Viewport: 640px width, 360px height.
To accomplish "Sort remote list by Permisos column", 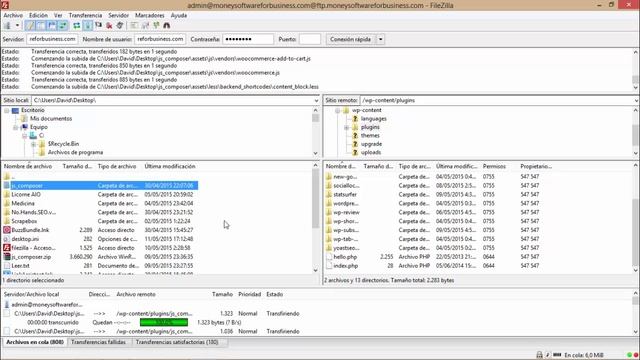I will 494,166.
